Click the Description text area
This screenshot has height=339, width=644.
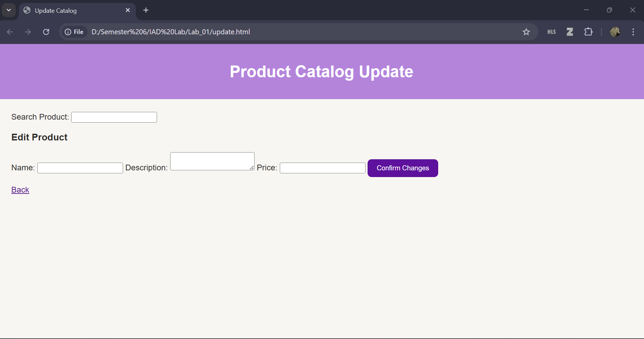pyautogui.click(x=212, y=161)
